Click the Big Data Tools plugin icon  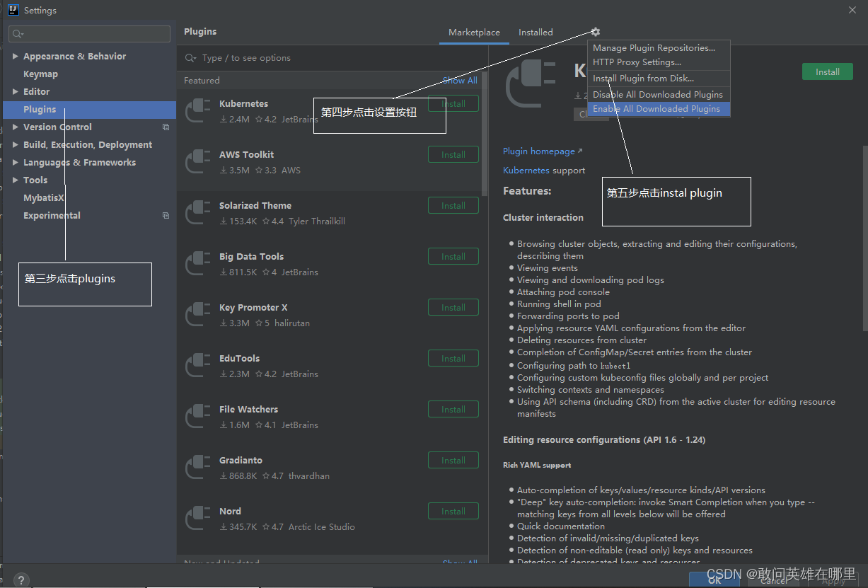click(x=197, y=264)
